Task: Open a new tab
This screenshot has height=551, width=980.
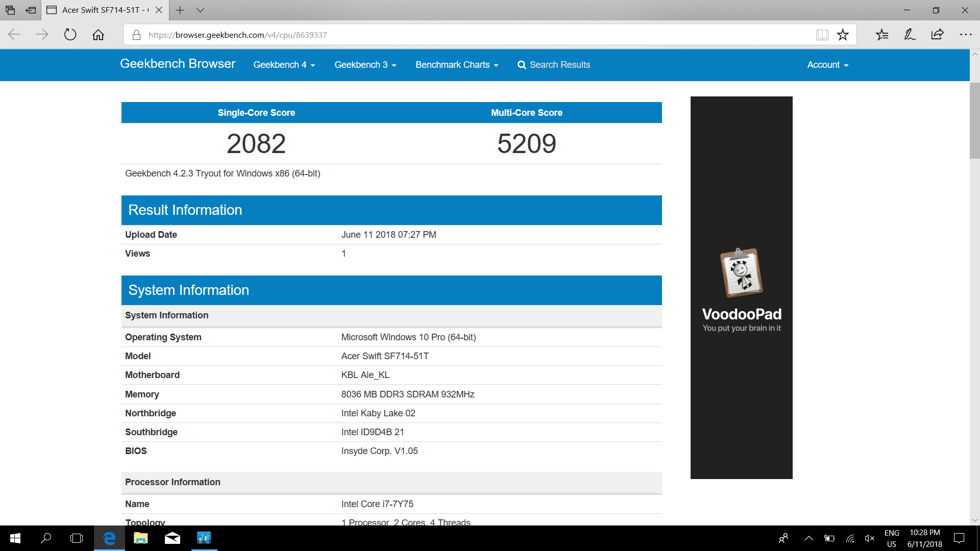Action: (x=180, y=10)
